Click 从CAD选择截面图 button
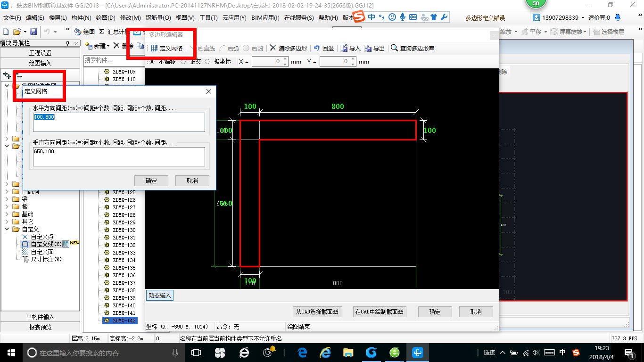Screen dimensions: 644x362 (317, 312)
